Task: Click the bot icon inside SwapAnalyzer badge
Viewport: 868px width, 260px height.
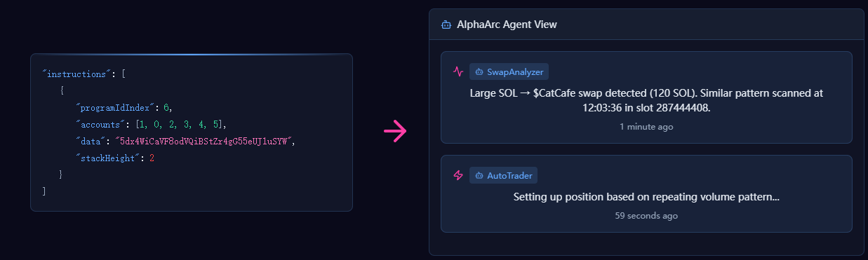Action: pyautogui.click(x=479, y=71)
